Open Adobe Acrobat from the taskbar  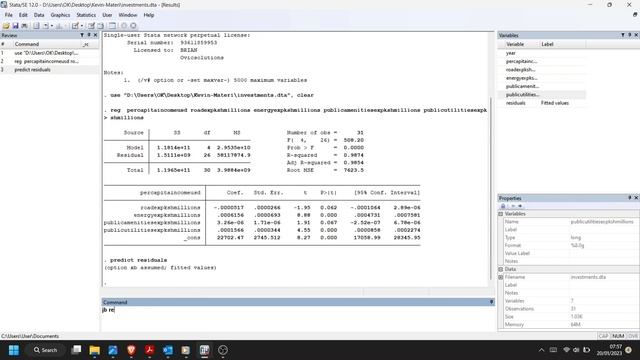[149, 350]
